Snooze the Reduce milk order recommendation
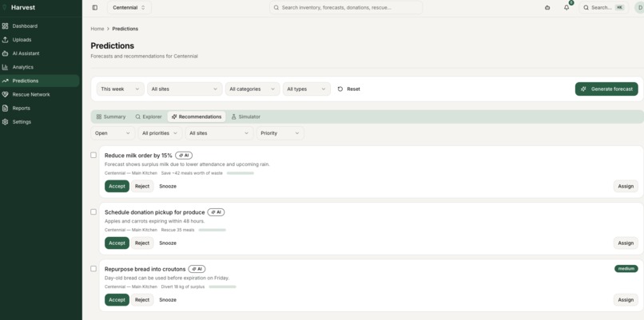This screenshot has height=320, width=644. (x=168, y=186)
